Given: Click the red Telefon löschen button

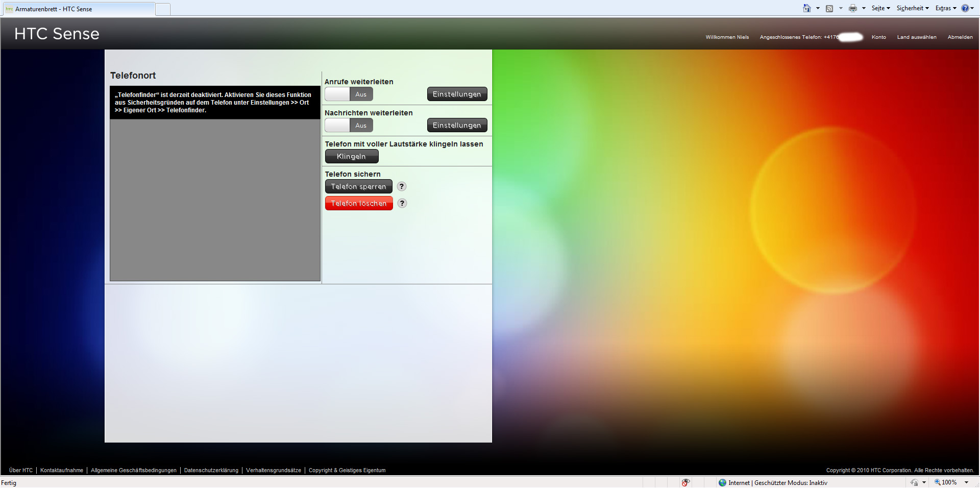Looking at the screenshot, I should (x=359, y=203).
